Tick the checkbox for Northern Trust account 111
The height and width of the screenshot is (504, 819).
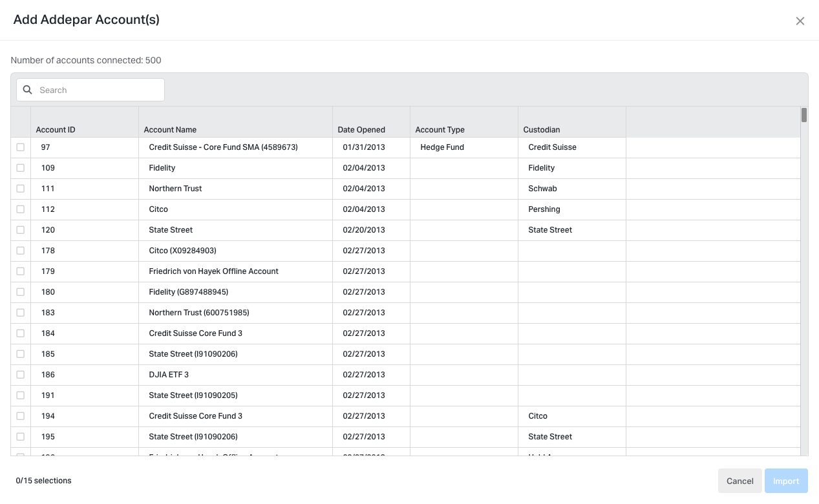(x=21, y=189)
